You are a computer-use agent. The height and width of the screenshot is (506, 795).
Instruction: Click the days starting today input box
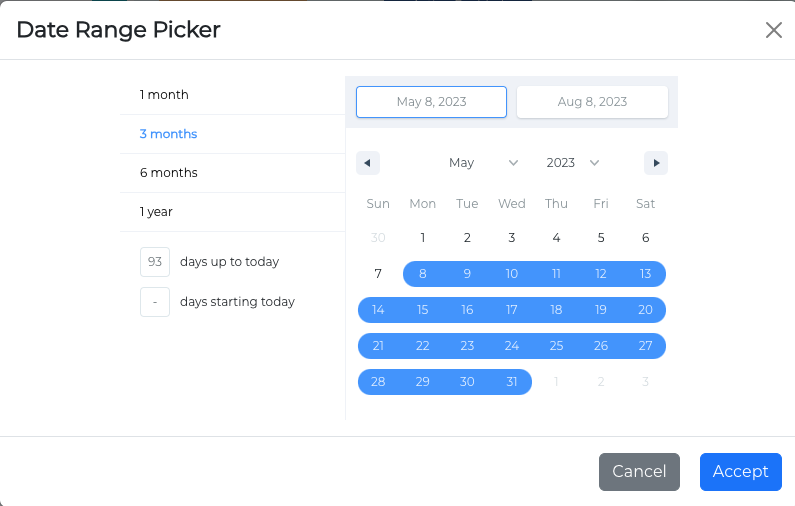click(x=155, y=301)
